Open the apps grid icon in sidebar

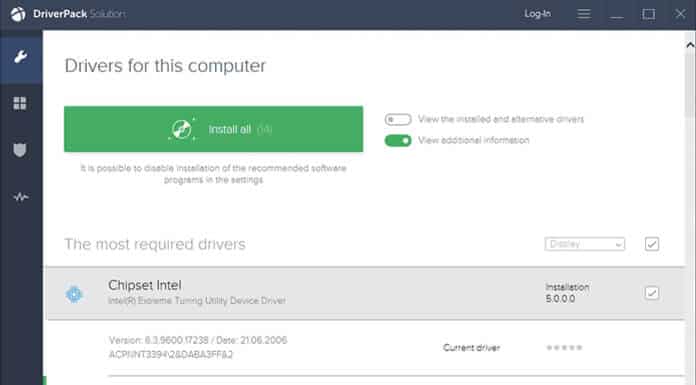20,103
